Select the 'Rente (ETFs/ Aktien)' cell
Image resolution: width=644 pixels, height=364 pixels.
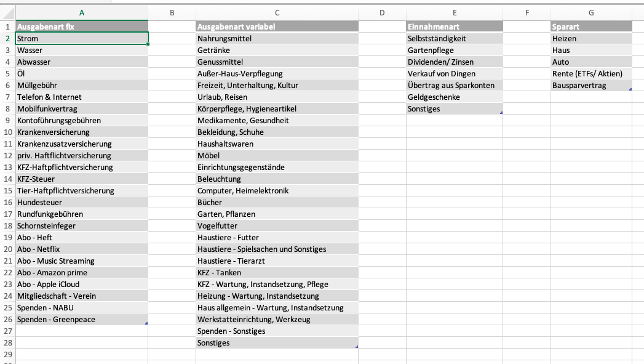[x=591, y=74]
